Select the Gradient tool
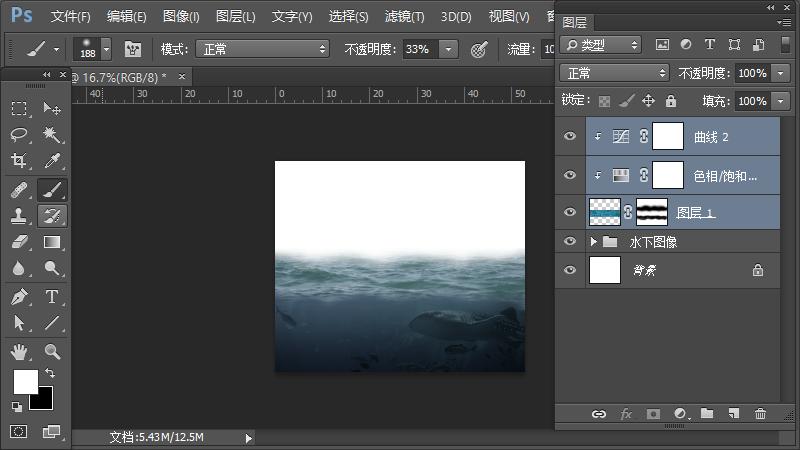800x450 pixels. coord(52,242)
